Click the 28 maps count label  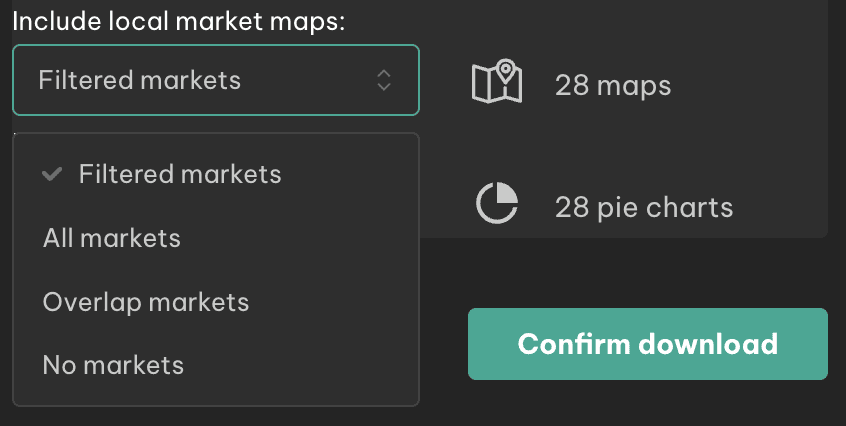[613, 85]
